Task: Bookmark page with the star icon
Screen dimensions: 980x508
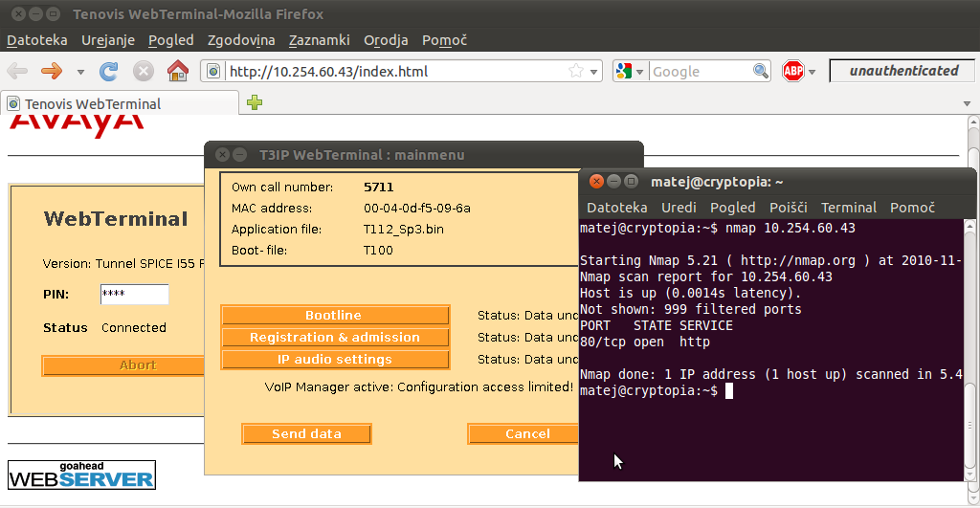Action: click(575, 71)
